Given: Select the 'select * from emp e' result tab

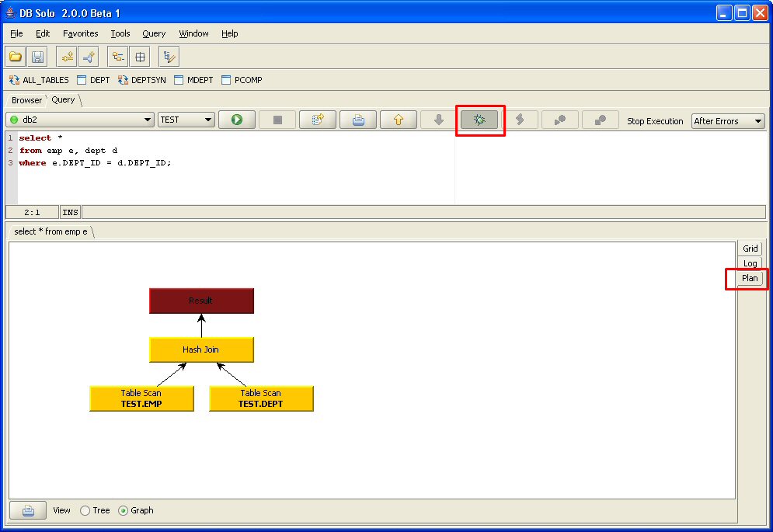Looking at the screenshot, I should click(x=50, y=231).
